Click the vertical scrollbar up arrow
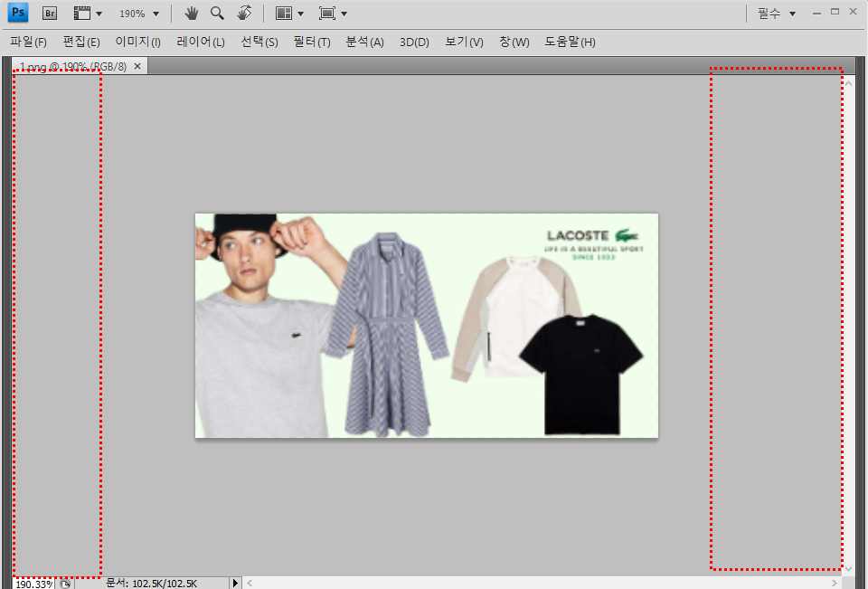 click(849, 83)
